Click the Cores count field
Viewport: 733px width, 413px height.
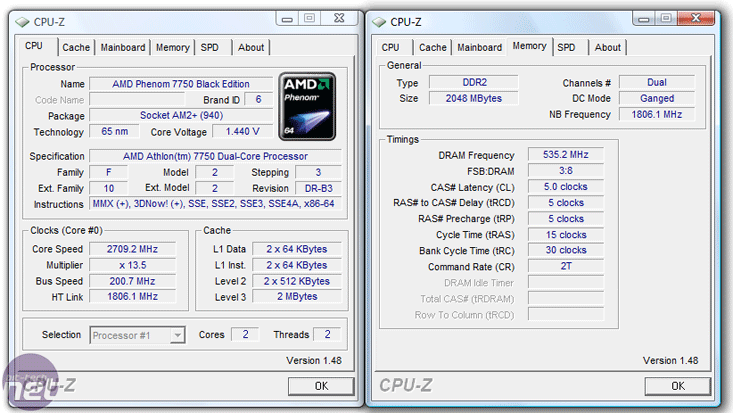click(x=245, y=334)
